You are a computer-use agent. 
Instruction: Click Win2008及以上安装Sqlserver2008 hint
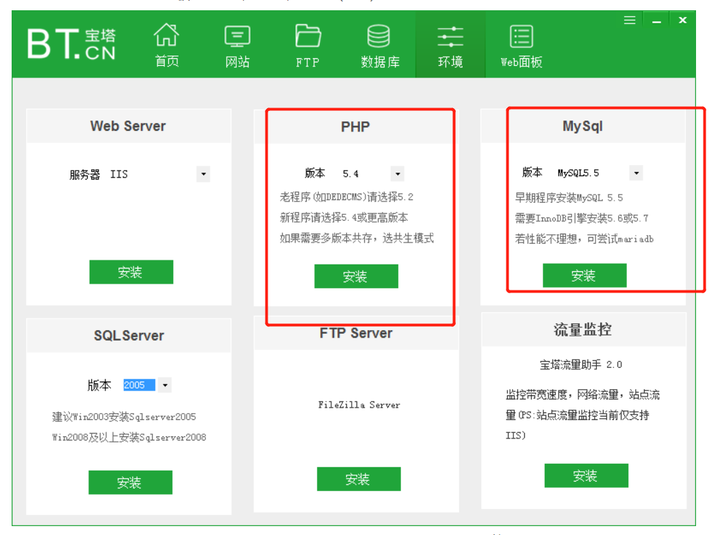point(129,438)
